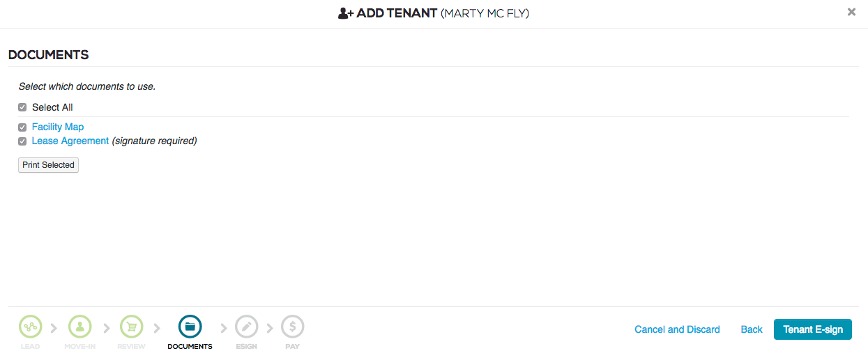Select the Review shopping cart step icon
The image size is (868, 360).
coord(131,327)
